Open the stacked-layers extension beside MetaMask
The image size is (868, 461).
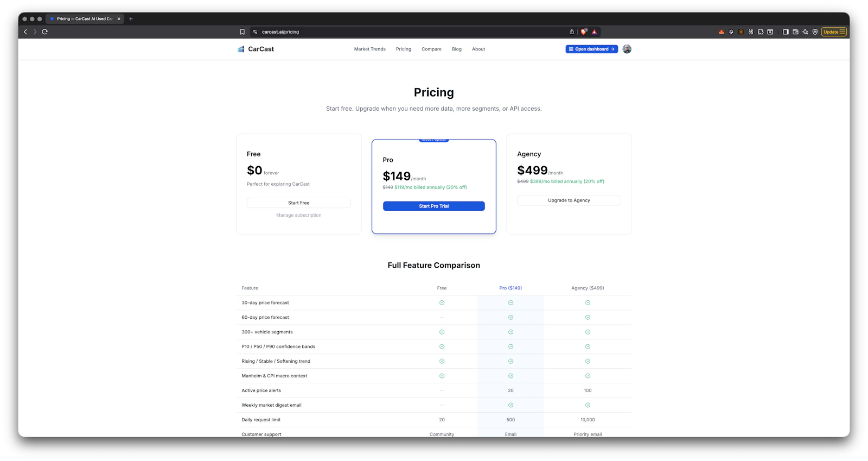731,32
